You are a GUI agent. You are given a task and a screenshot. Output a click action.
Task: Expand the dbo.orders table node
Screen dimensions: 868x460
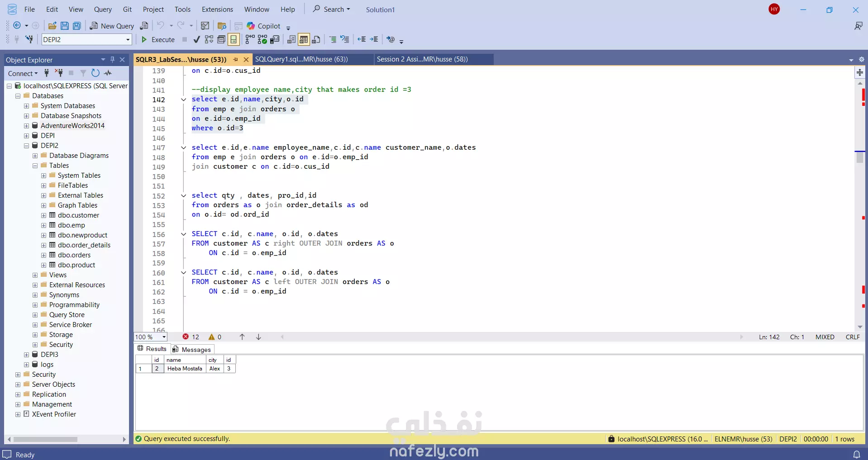[44, 255]
